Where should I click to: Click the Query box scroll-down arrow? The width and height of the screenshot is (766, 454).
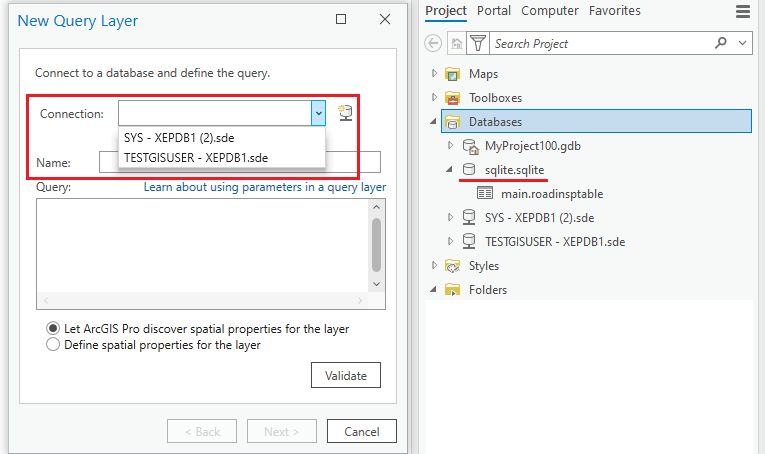376,284
